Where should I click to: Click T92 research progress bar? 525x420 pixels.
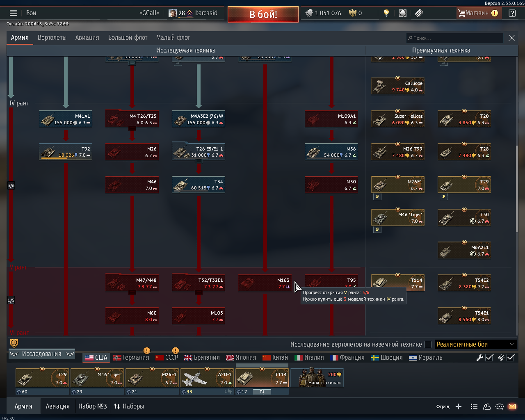click(x=66, y=158)
